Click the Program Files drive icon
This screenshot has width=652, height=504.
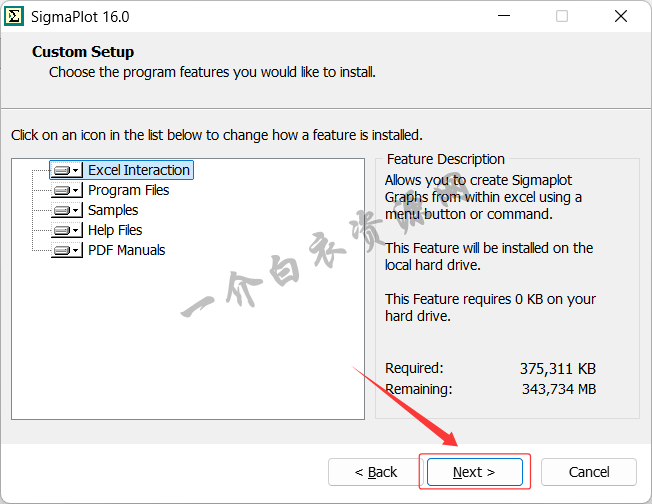point(62,190)
